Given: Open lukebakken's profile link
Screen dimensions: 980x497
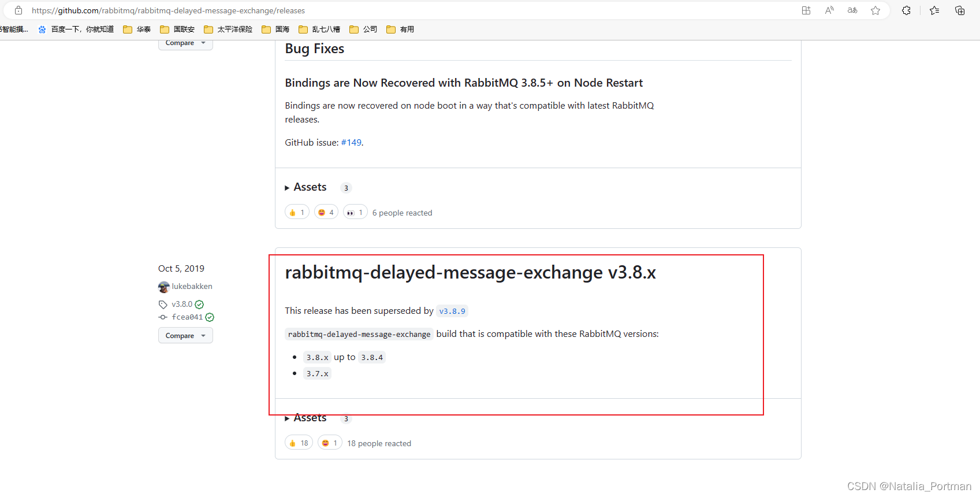Looking at the screenshot, I should pyautogui.click(x=192, y=287).
